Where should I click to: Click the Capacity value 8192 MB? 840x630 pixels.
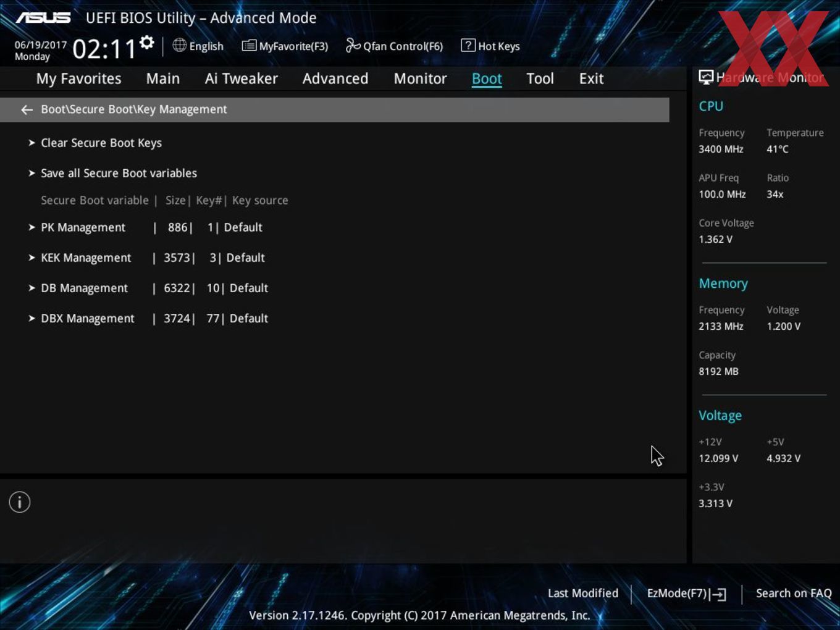[x=718, y=371]
